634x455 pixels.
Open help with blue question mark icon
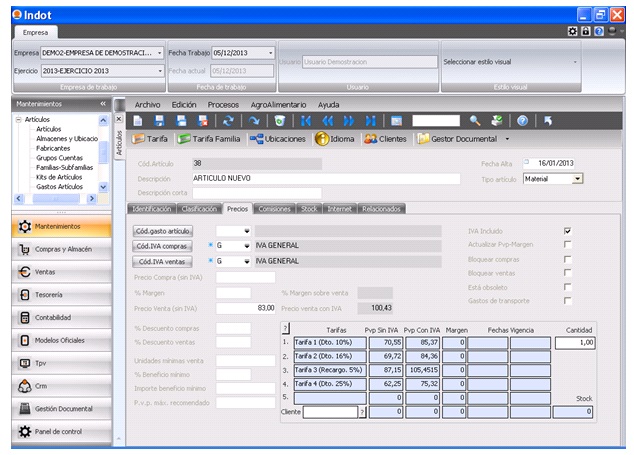point(522,120)
